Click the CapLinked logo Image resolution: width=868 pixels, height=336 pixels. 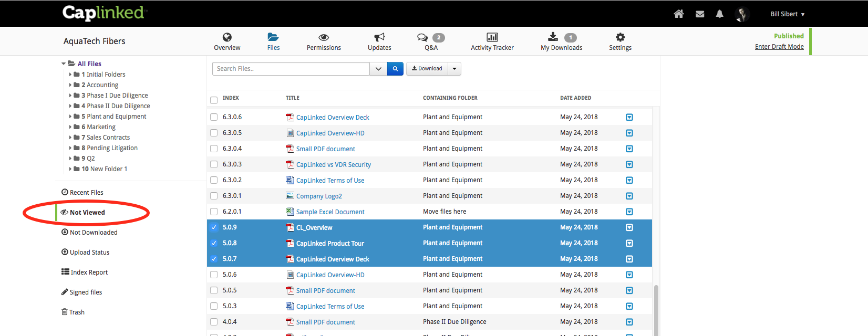pyautogui.click(x=104, y=13)
